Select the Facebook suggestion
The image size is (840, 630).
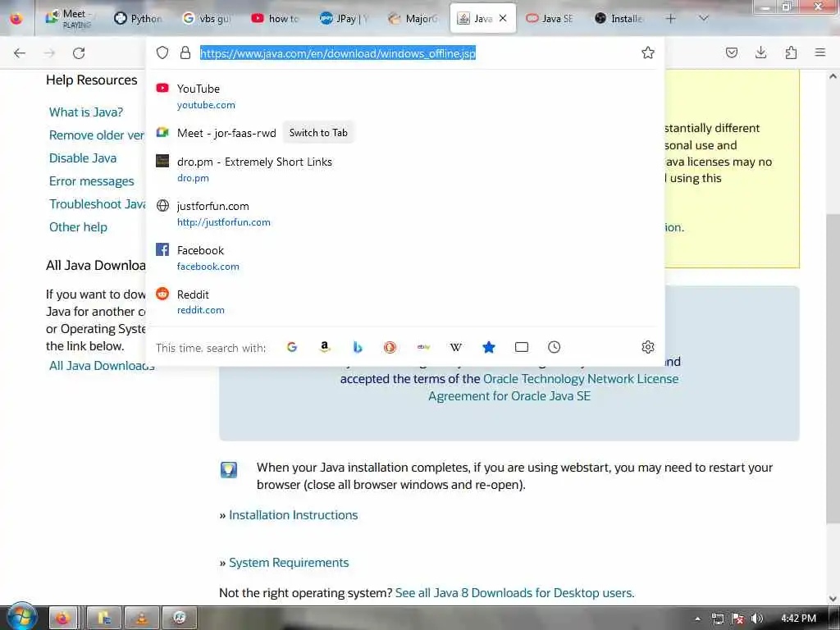tap(405, 258)
